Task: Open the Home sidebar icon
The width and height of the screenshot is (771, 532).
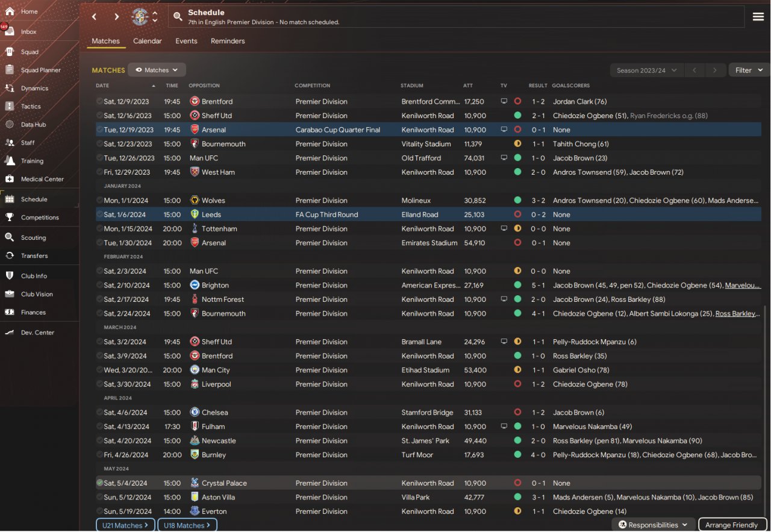Action: pos(10,11)
